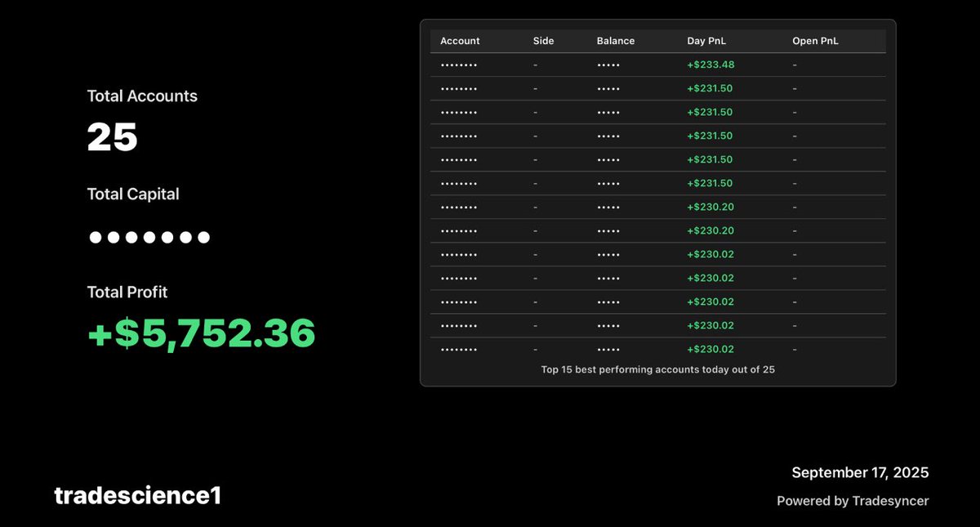
Task: Click the Open PnL column header
Action: pyautogui.click(x=815, y=41)
